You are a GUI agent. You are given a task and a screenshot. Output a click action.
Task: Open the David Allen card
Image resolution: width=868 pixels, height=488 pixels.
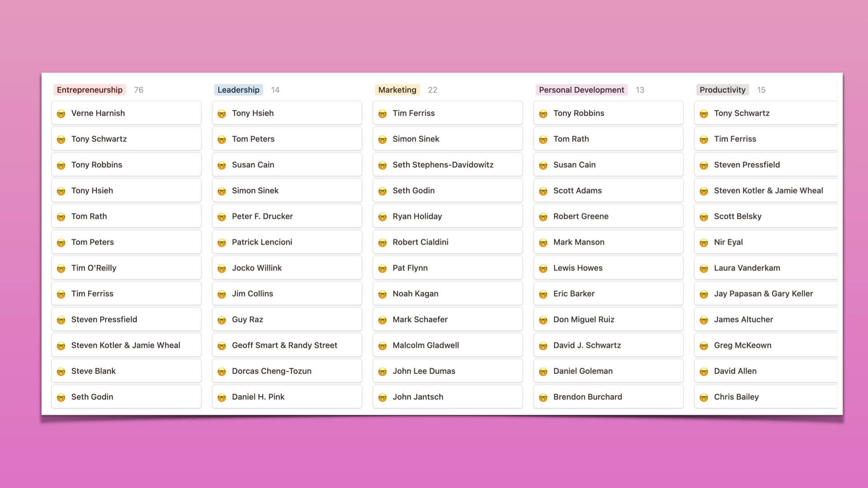pyautogui.click(x=766, y=371)
